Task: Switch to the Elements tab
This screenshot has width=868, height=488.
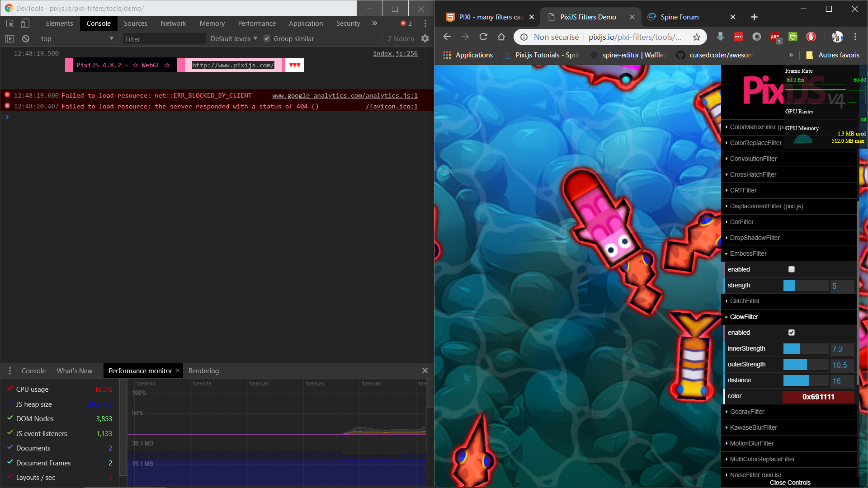Action: [x=59, y=23]
